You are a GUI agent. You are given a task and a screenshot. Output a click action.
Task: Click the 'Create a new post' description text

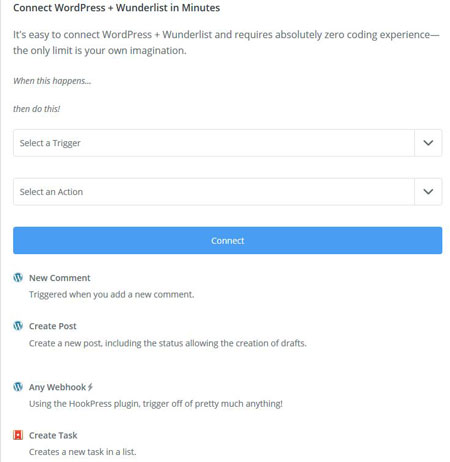(168, 343)
